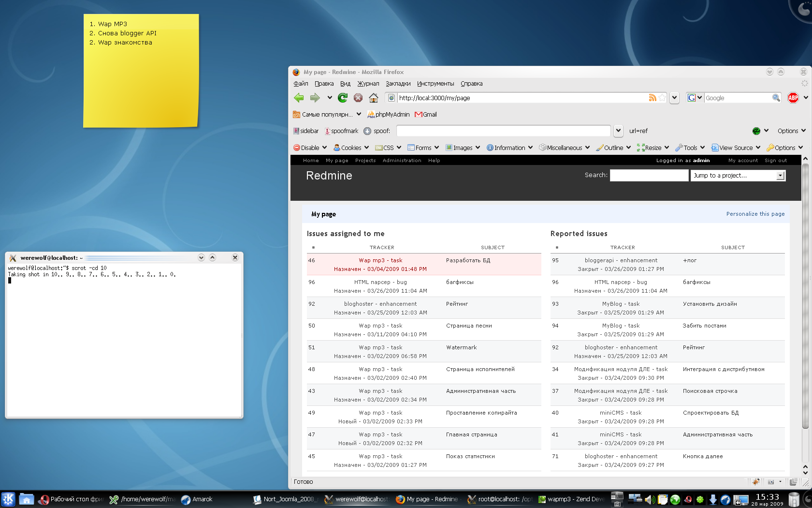812x508 pixels.
Task: Open issue Watermark in assigned list
Action: tap(461, 347)
